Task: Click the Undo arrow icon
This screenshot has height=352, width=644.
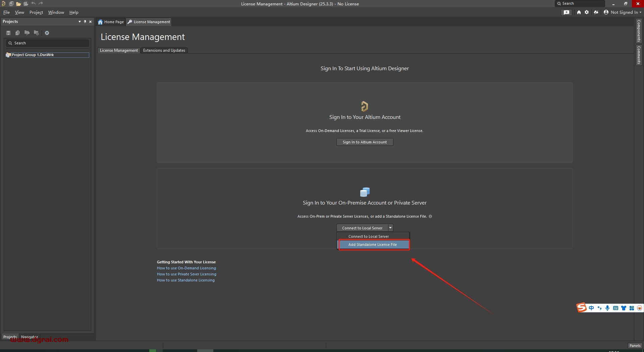Action: pyautogui.click(x=33, y=4)
